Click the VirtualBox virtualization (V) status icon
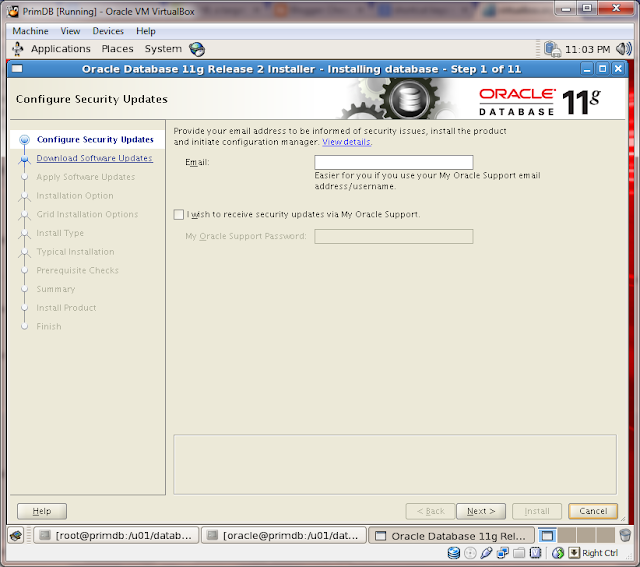This screenshot has height=567, width=640. [535, 553]
